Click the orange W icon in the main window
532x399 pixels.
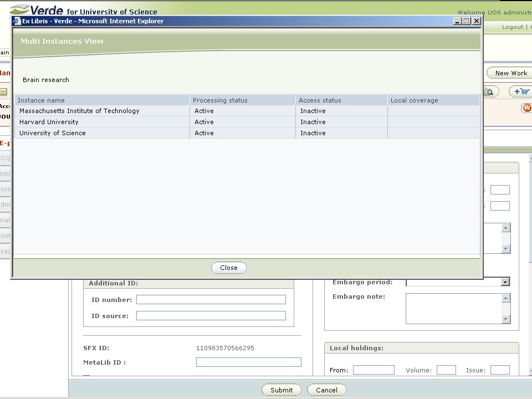click(x=526, y=108)
